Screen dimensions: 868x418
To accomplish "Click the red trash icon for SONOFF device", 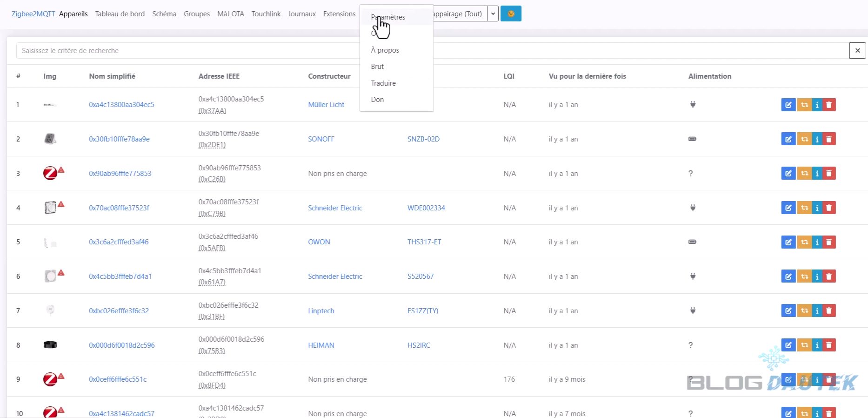I will [829, 139].
